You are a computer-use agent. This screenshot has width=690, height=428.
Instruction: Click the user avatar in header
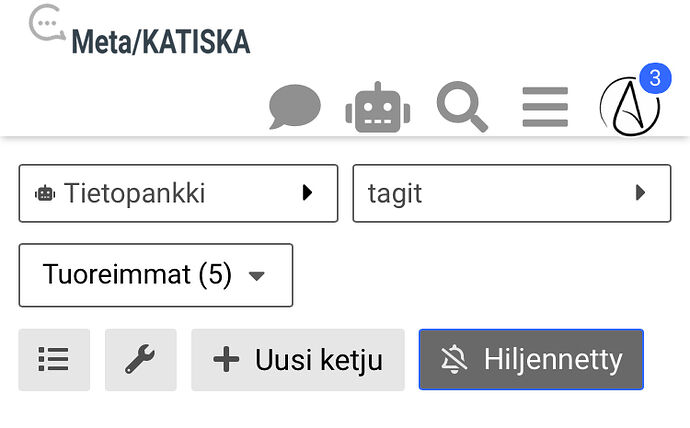[x=629, y=108]
